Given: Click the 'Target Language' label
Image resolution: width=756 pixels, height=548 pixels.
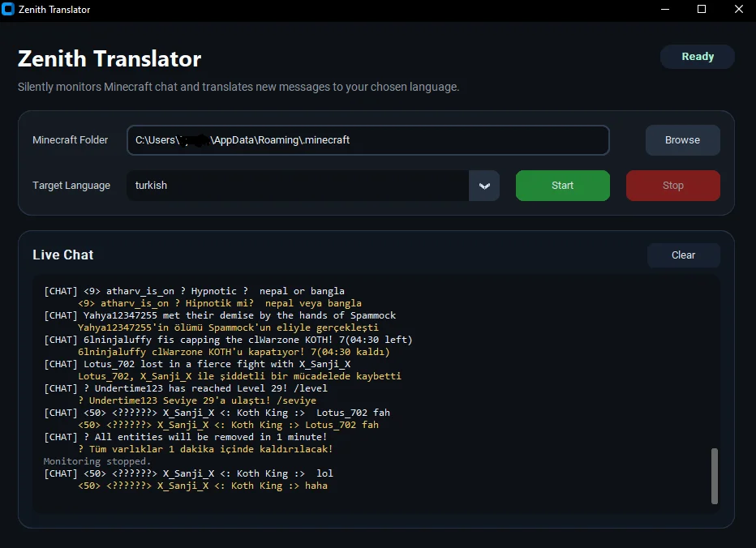Looking at the screenshot, I should pyautogui.click(x=71, y=186).
